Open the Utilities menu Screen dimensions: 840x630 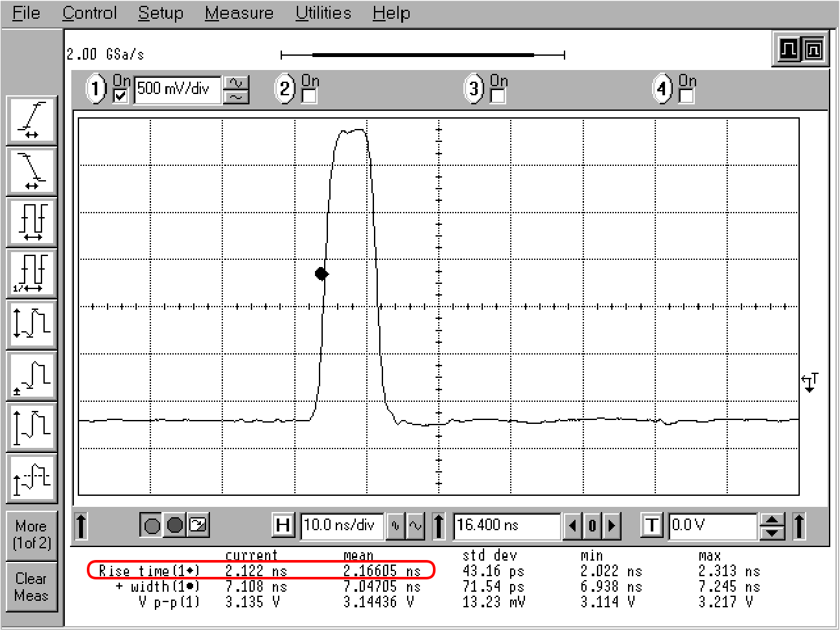point(323,13)
